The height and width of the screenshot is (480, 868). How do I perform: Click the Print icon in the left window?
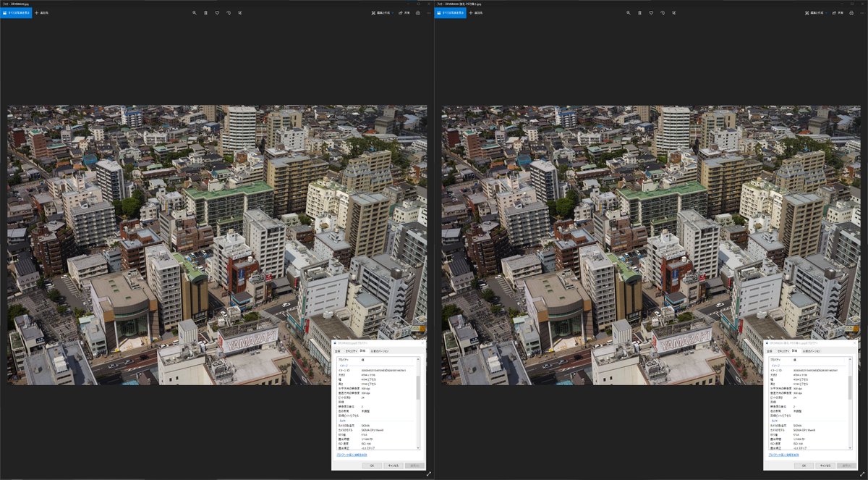(x=417, y=12)
